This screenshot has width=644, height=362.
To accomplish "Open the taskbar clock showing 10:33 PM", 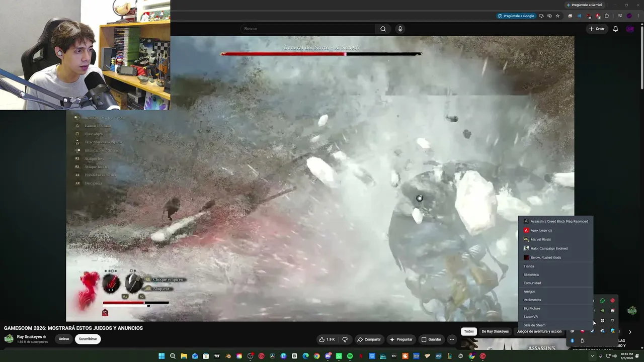I will 627,356.
